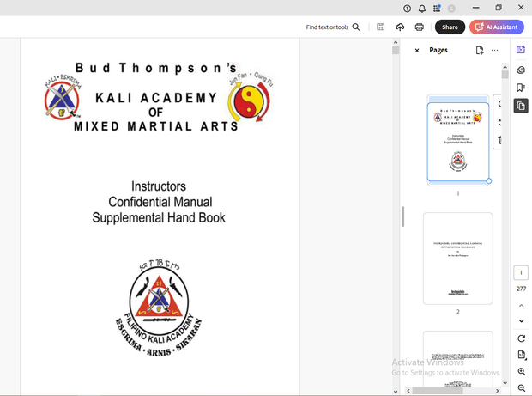This screenshot has width=532, height=396.
Task: Click the document scrollbar down arrow
Action: 396,391
